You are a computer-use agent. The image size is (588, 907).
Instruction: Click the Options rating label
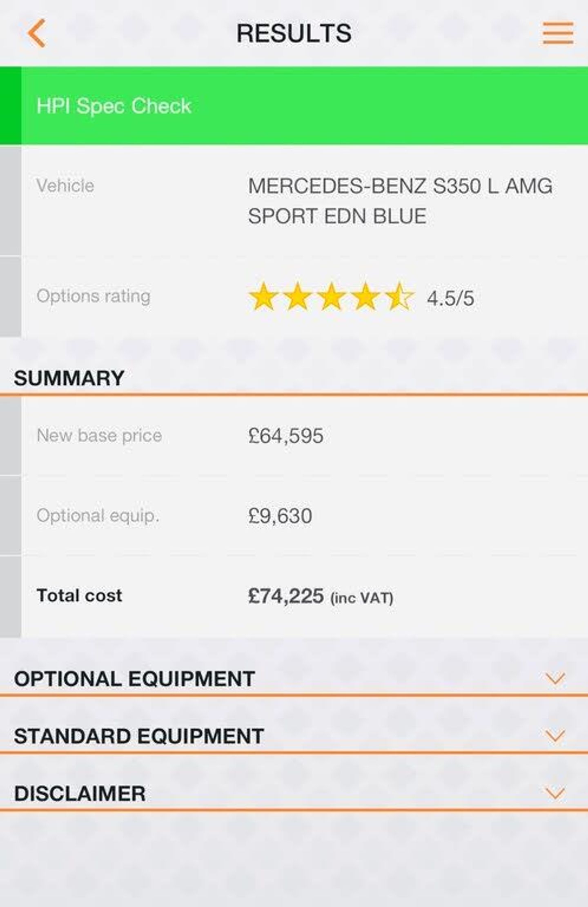(x=94, y=296)
